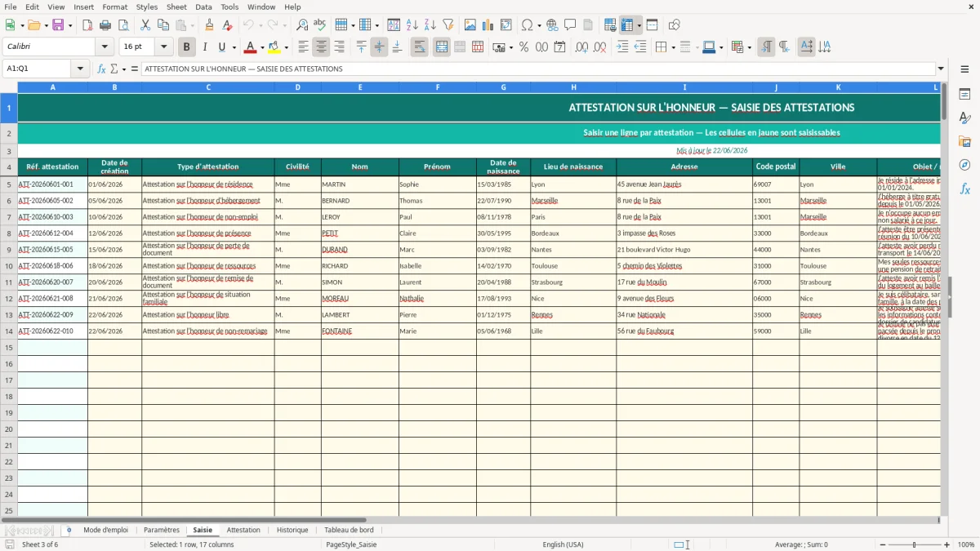The image size is (980, 551).
Task: Click the Copy icon
Action: click(163, 25)
